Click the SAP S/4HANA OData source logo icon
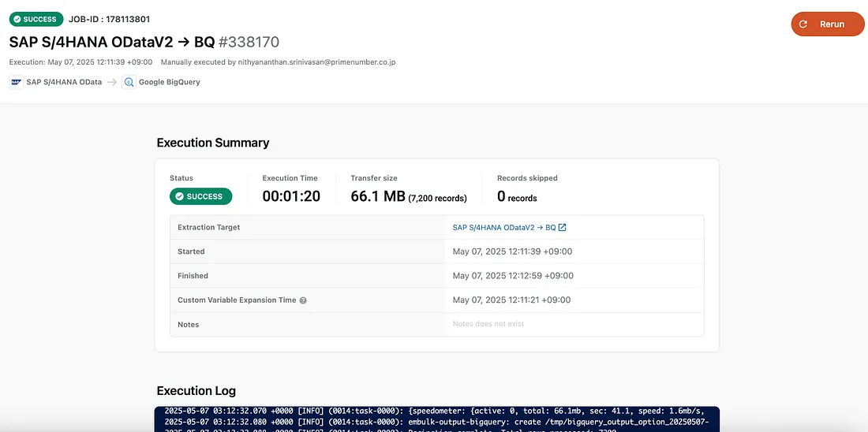This screenshot has width=868, height=432. (16, 82)
